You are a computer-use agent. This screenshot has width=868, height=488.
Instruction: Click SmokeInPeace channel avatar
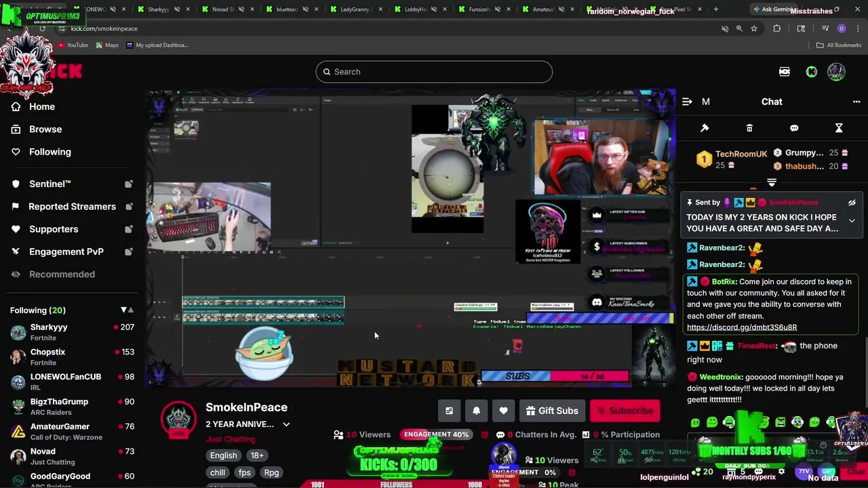click(x=178, y=419)
